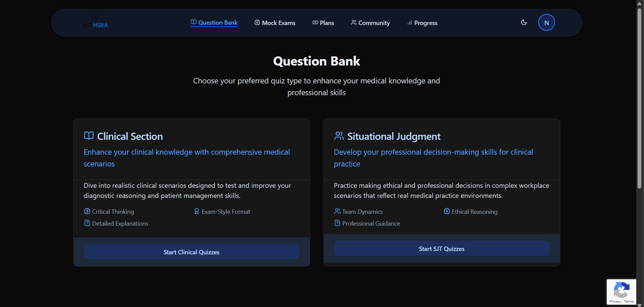Click the 'Choose your preferred quiz type' subtitle
The image size is (644, 307).
point(316,86)
